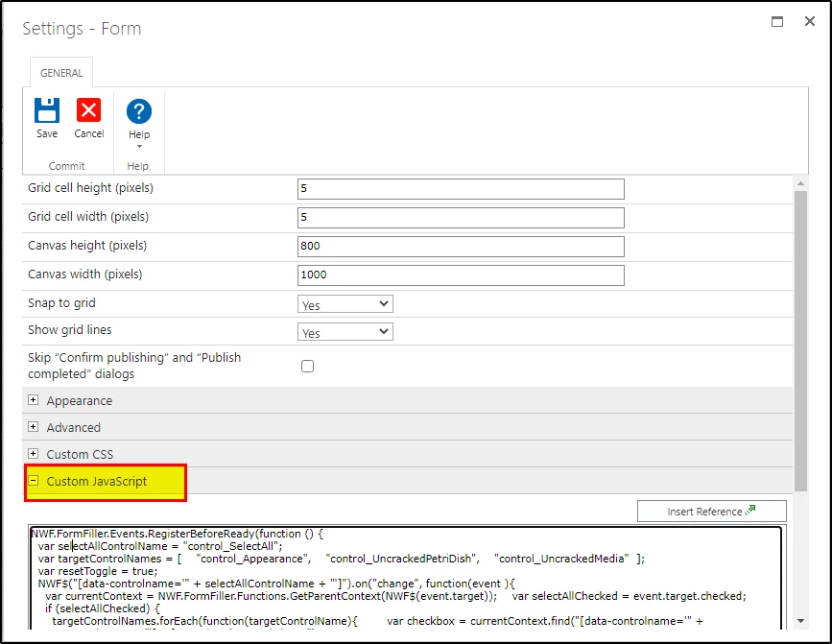Click the Save floppy disk icon

pyautogui.click(x=47, y=111)
